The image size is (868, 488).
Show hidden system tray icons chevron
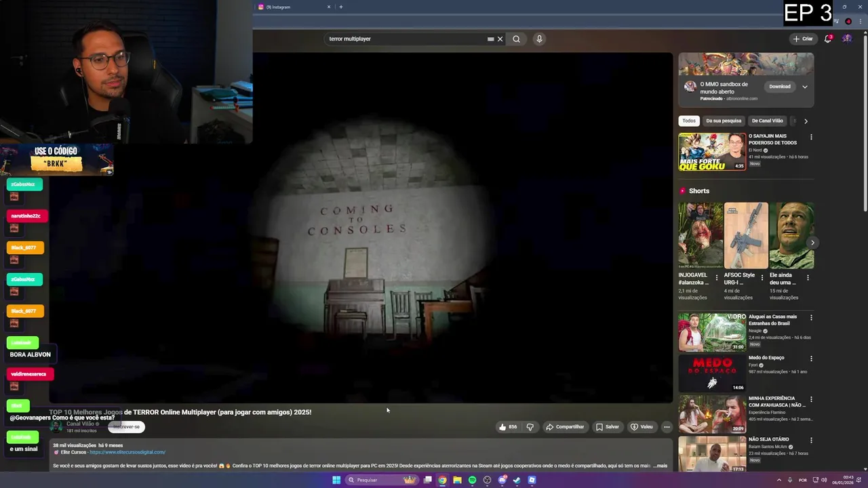click(778, 480)
